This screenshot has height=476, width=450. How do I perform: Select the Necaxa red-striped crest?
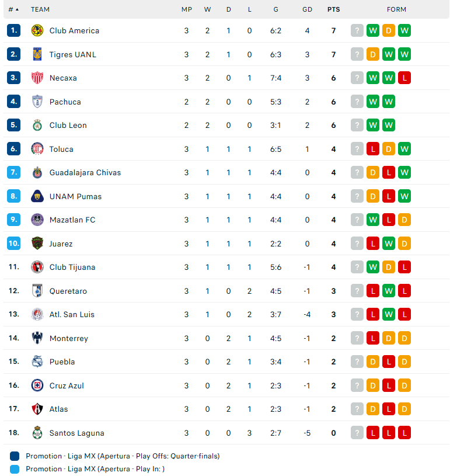(x=37, y=78)
